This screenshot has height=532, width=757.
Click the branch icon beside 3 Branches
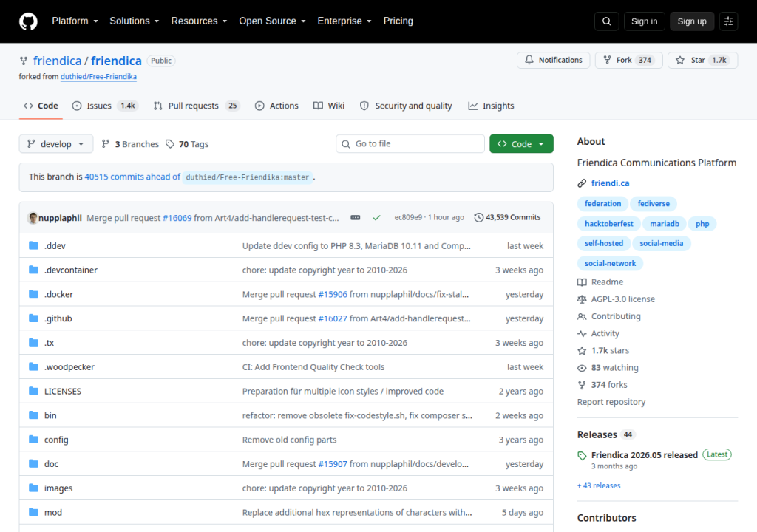106,144
